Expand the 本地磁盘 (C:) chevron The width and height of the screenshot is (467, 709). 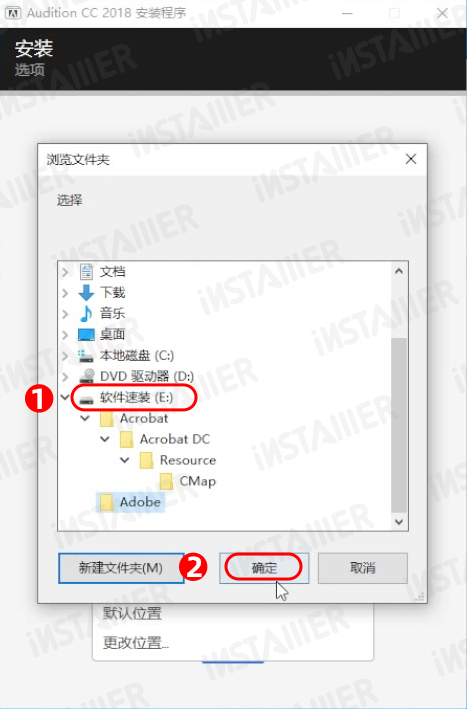pyautogui.click(x=65, y=355)
